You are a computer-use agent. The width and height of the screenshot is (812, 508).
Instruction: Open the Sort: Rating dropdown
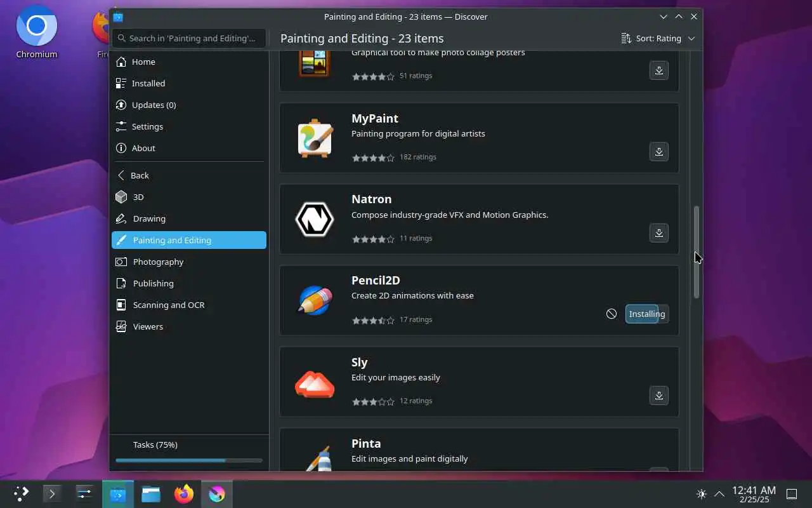point(658,38)
